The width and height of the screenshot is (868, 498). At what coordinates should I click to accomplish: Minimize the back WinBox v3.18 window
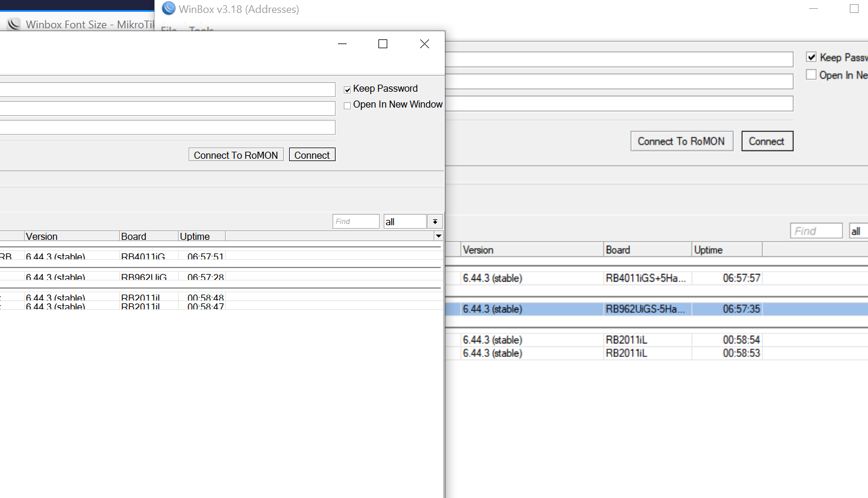tap(814, 9)
